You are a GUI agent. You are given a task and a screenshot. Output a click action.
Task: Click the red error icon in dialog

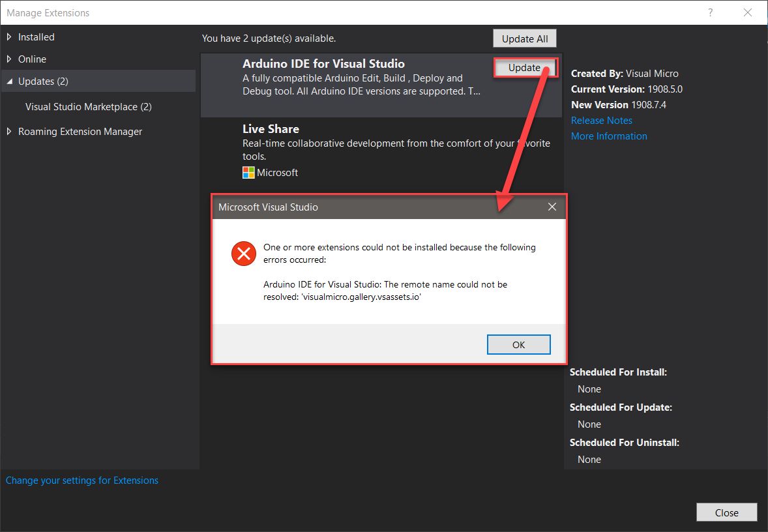click(x=243, y=253)
